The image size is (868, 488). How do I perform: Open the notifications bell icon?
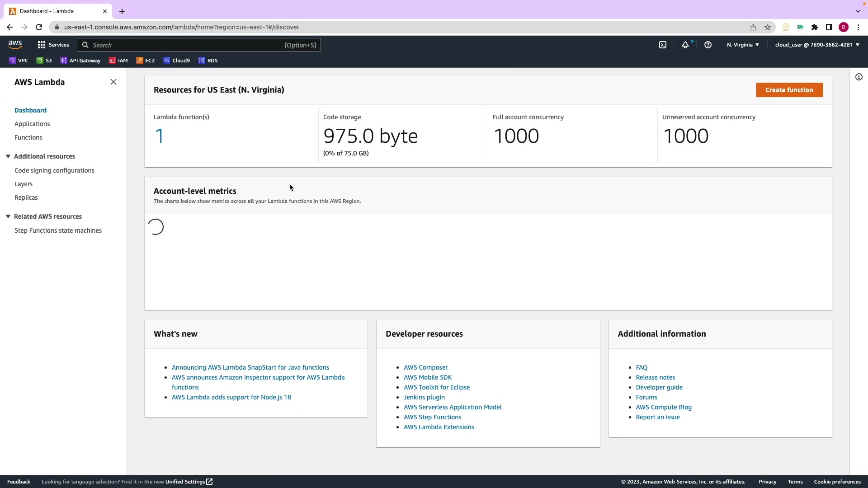pyautogui.click(x=685, y=45)
